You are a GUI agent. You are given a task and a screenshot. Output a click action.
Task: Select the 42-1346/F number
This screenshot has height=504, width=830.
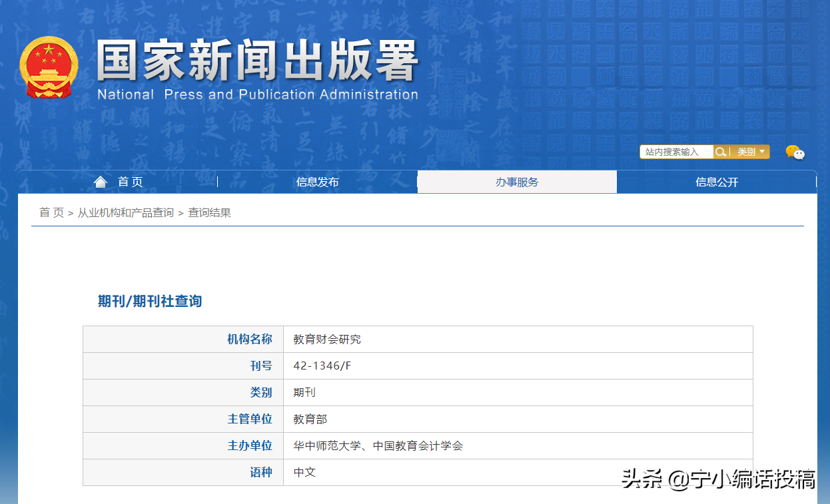[x=322, y=366]
